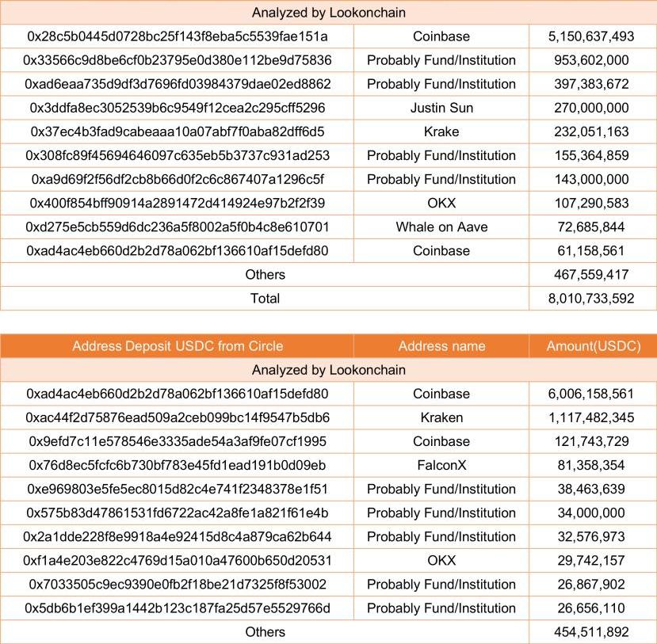Open address starting with 0x76d8ec5c

pyautogui.click(x=177, y=465)
